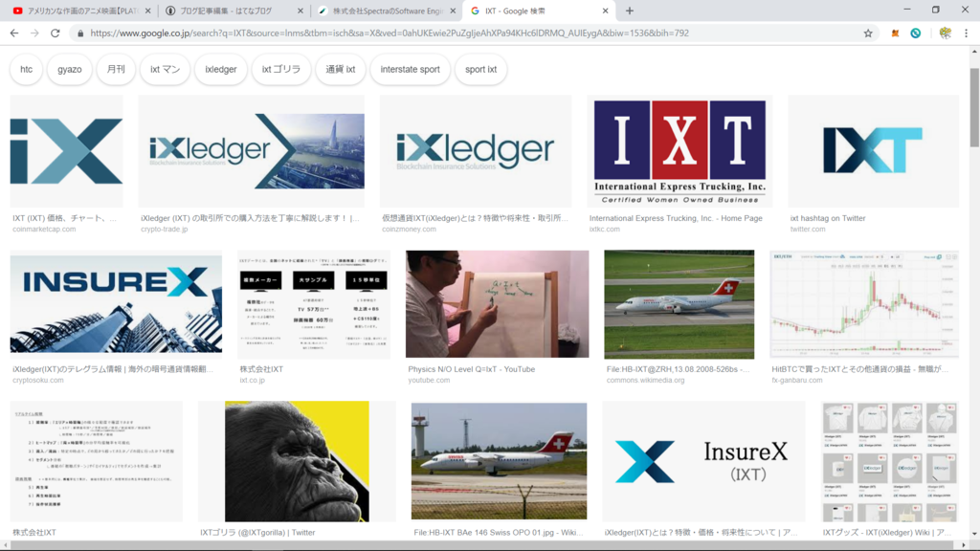Open the HB-IXT ZRH airplane photo
The image size is (980, 551).
tap(679, 305)
